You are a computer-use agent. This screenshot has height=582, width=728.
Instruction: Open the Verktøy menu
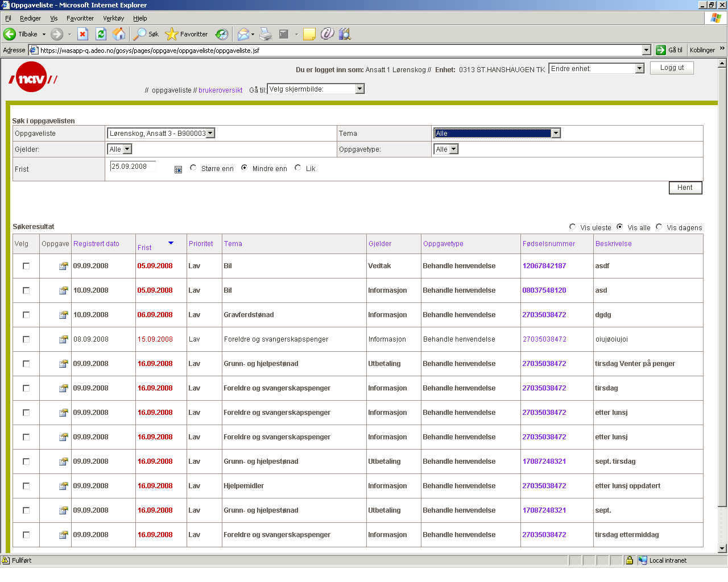tap(114, 18)
